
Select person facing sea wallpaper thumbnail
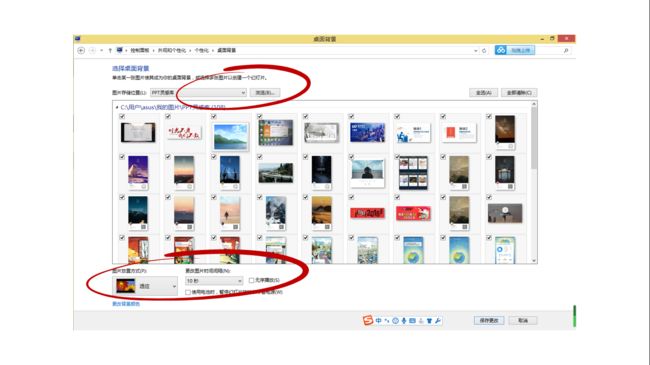[367, 173]
